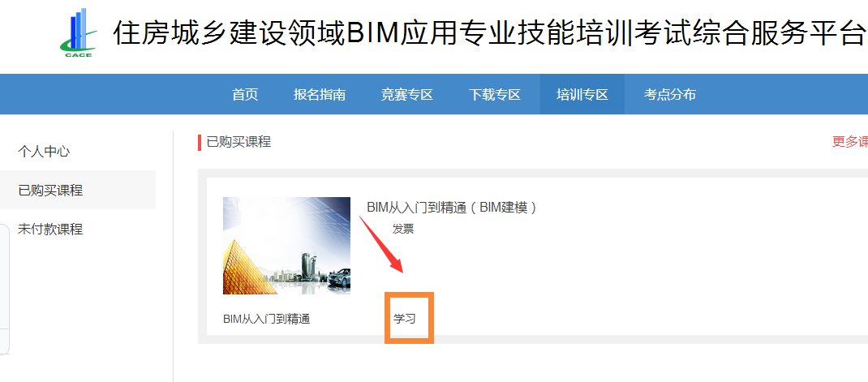
Task: Open 个人中心 in the sidebar
Action: click(x=44, y=152)
